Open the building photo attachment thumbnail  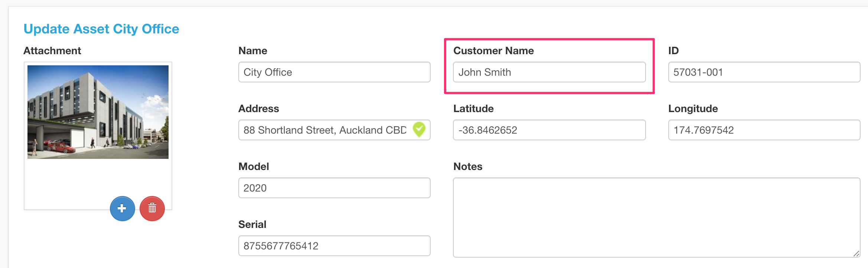click(98, 112)
